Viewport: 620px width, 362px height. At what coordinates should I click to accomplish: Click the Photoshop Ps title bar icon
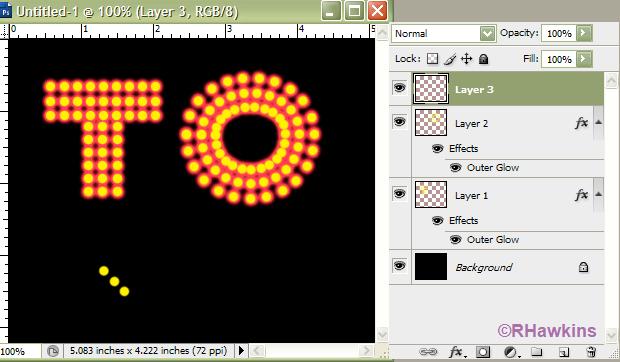[6, 11]
